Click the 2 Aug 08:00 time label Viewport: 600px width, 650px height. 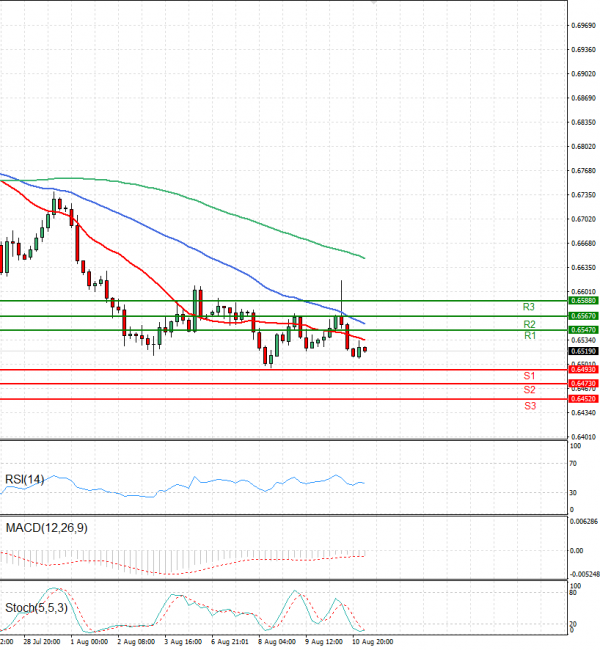(136, 642)
